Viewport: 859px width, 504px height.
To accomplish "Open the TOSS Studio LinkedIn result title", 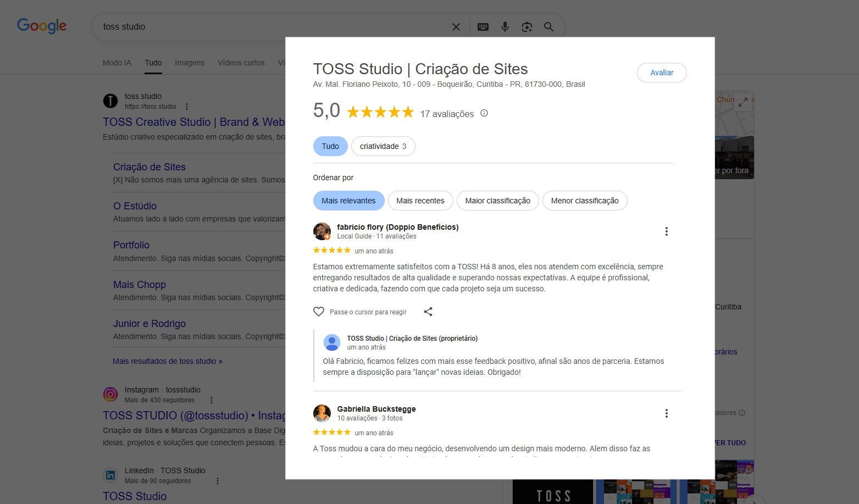I will (x=135, y=496).
